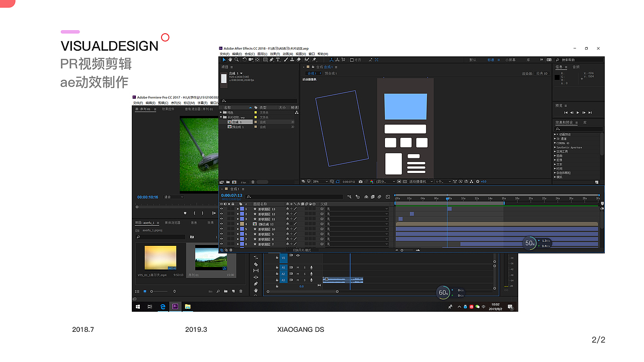The width and height of the screenshot is (644, 362).
Task: Click the AE Project panel search field
Action: click(x=260, y=101)
